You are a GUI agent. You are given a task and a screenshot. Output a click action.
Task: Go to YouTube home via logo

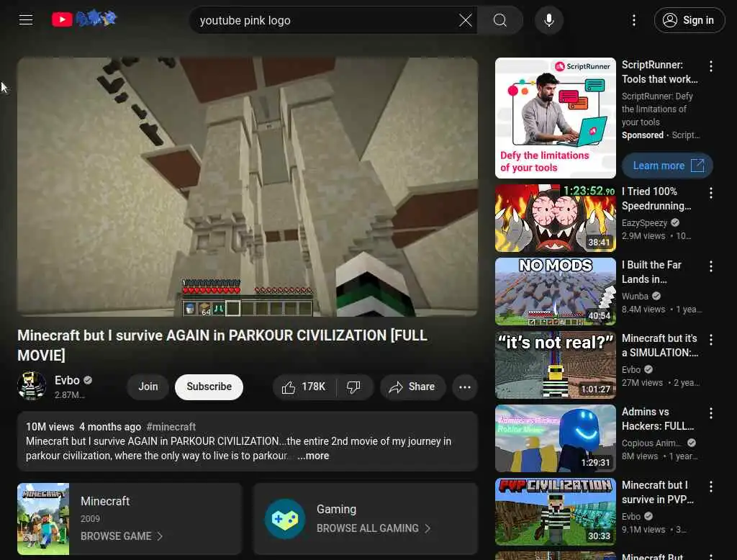click(x=84, y=19)
